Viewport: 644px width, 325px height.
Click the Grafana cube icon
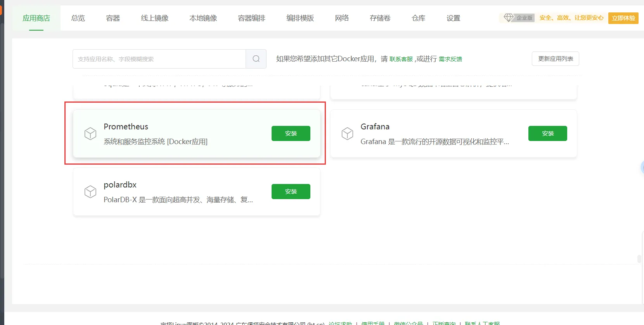click(x=347, y=134)
